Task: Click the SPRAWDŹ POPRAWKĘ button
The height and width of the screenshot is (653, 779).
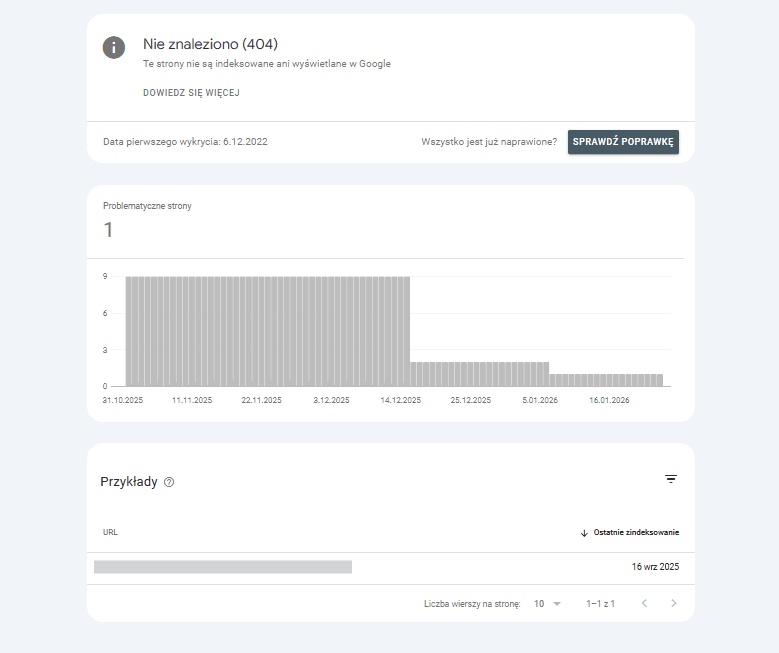Action: [x=623, y=142]
